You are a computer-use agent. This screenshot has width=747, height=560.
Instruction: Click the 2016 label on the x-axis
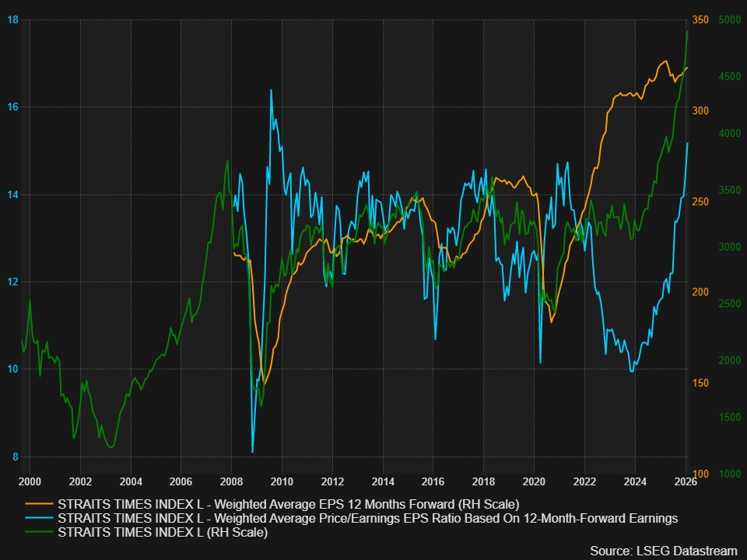434,482
